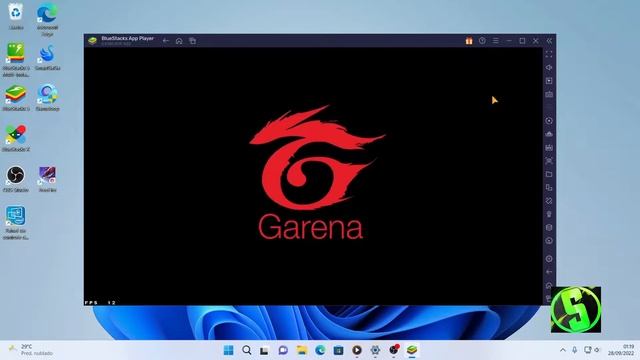Select BlueStacks X desktop shortcut
The image size is (640, 360).
[x=16, y=138]
